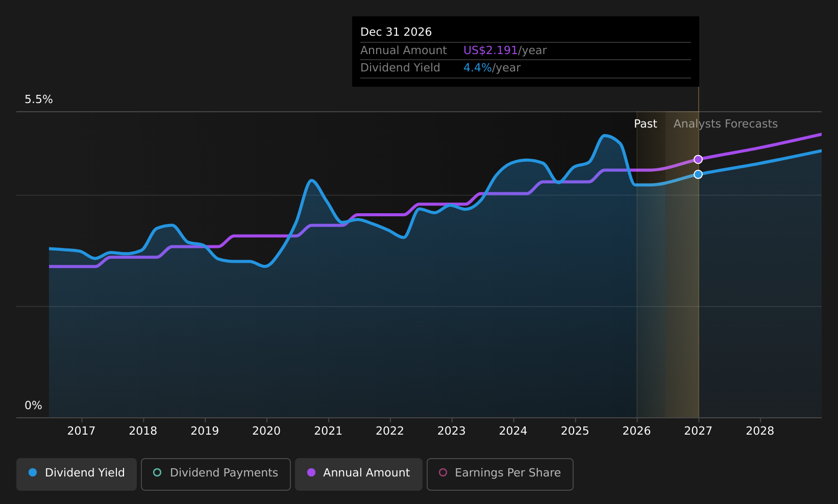Click the purple Annual Amount data point marker
838x504 pixels.
click(x=698, y=159)
